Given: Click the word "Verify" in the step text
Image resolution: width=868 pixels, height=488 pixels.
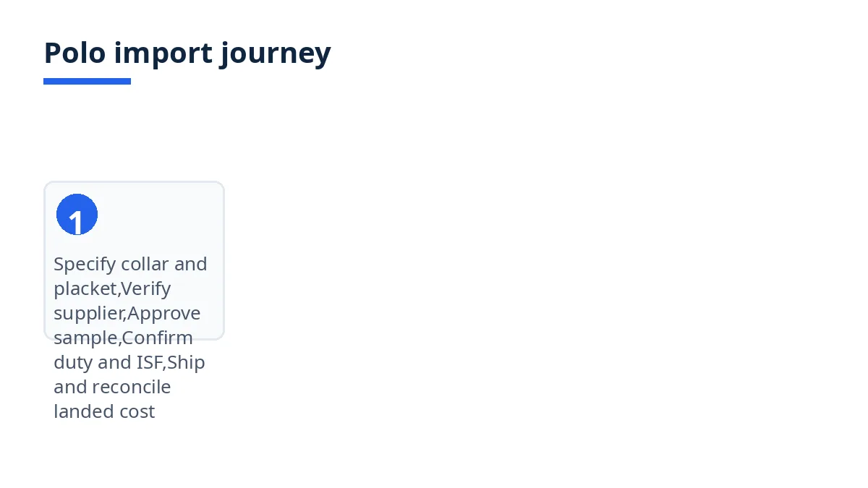Looking at the screenshot, I should [x=146, y=289].
